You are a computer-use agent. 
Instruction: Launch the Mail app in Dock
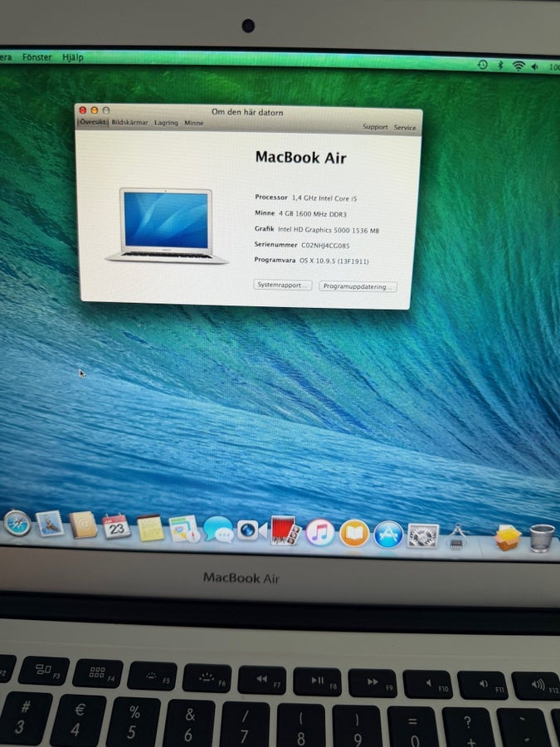[50, 524]
